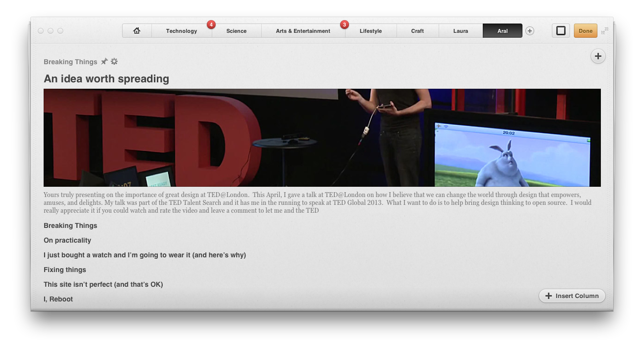Open the Breaking Things feed title
644x350 pixels.
[x=71, y=62]
